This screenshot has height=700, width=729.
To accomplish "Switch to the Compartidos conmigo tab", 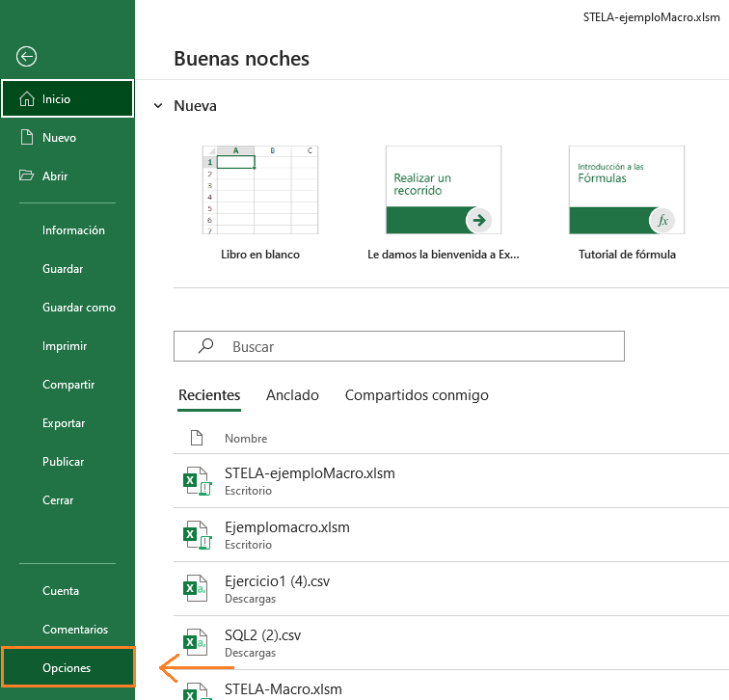I will 417,395.
